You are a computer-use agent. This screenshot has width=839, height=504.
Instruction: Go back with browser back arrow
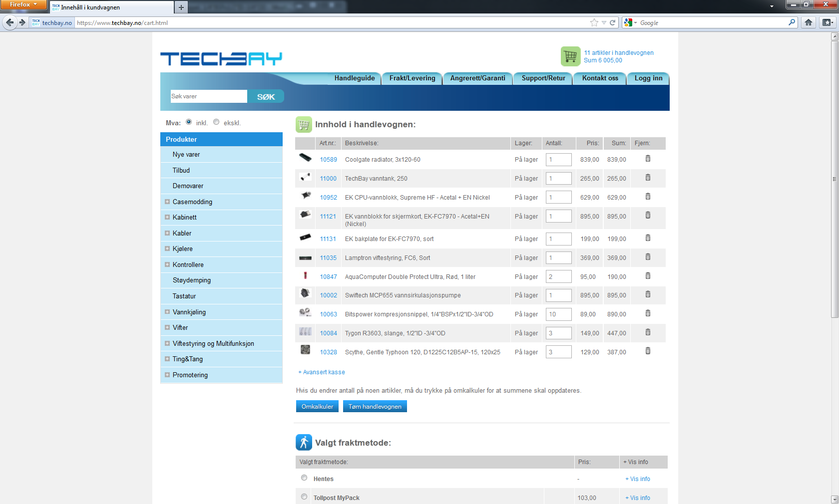coord(10,22)
